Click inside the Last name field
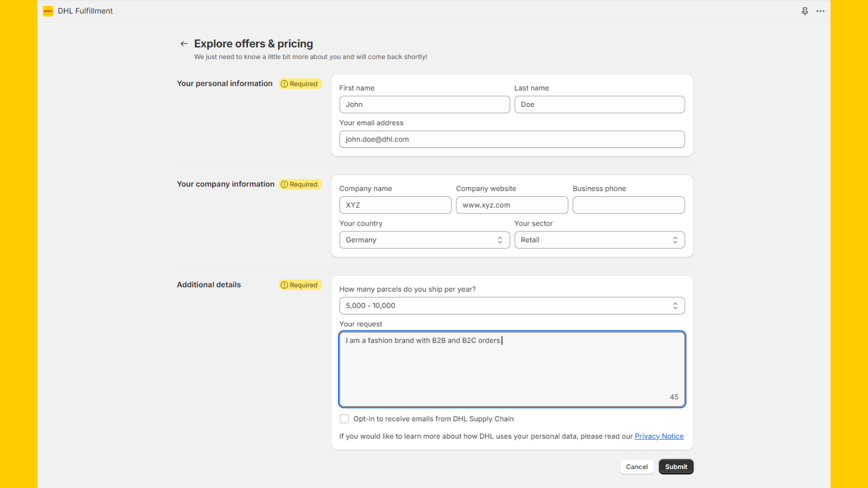This screenshot has height=488, width=868. coord(599,104)
